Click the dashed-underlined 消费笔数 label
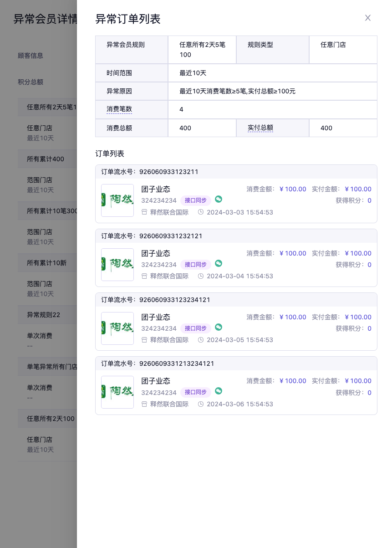 pyautogui.click(x=119, y=109)
